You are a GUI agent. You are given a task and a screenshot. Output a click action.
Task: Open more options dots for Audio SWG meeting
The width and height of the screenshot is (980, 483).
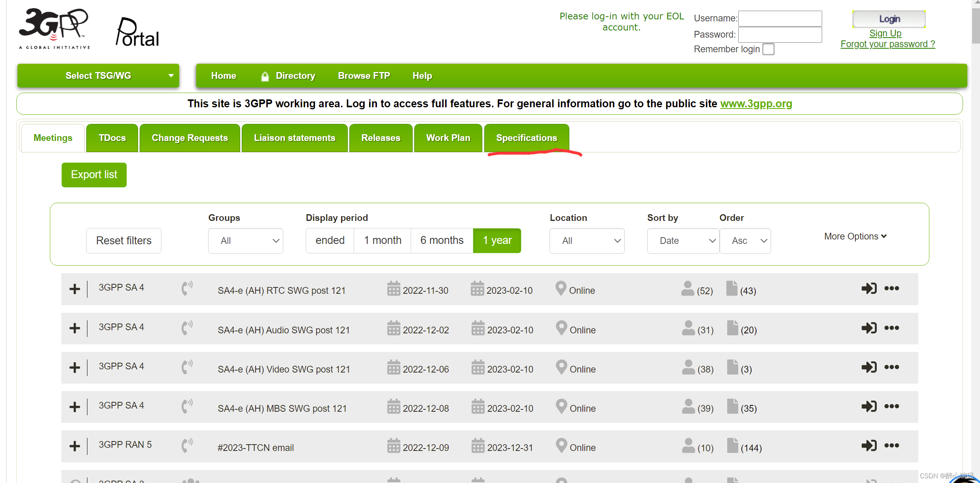coord(891,328)
